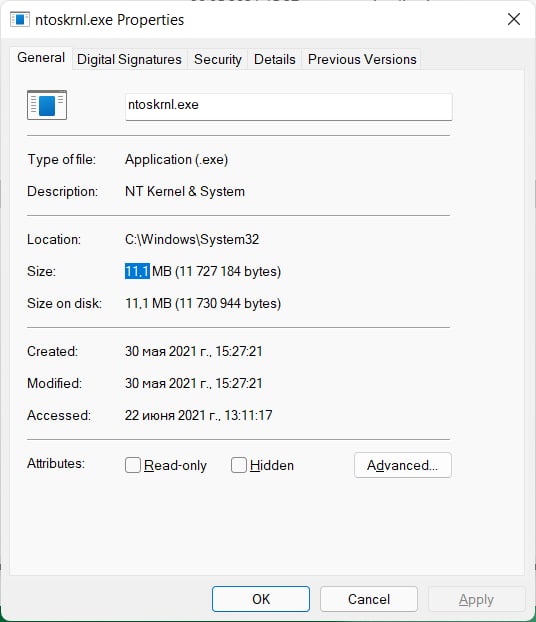The width and height of the screenshot is (536, 622).
Task: Toggle the Hidden attribute checkbox
Action: coord(238,465)
